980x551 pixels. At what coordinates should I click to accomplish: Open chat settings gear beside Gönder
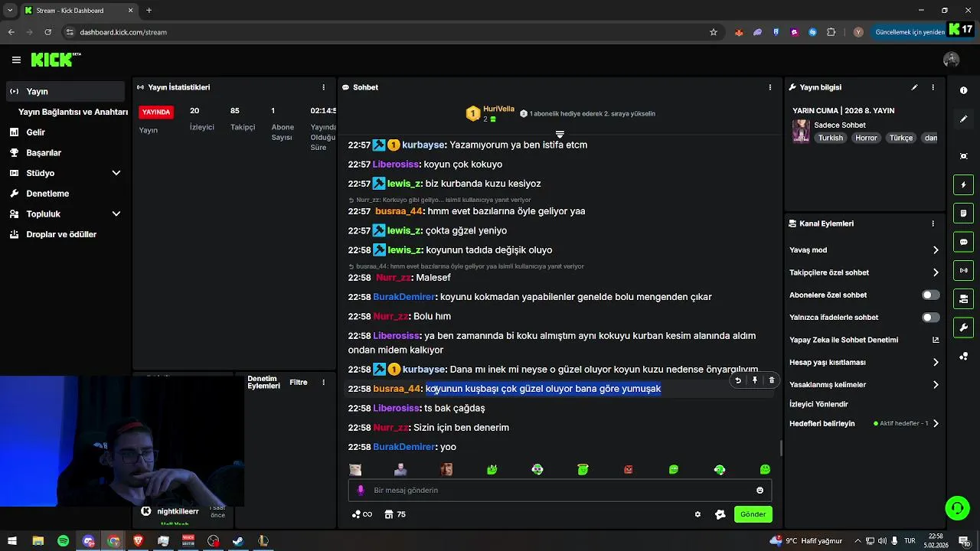point(697,514)
